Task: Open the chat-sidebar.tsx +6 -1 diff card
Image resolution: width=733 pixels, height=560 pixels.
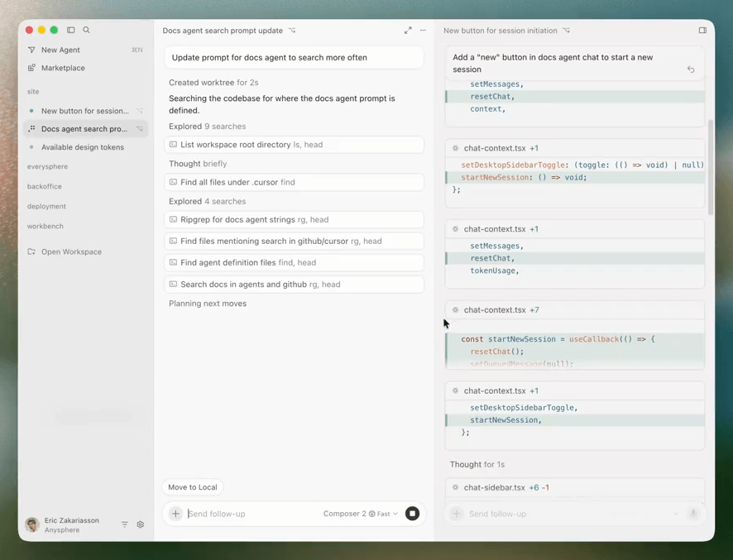Action: coord(575,487)
